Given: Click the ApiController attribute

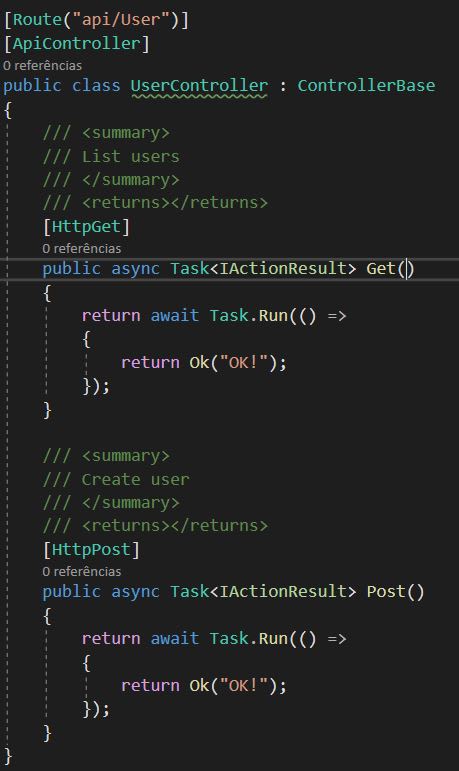Looking at the screenshot, I should 76,44.
